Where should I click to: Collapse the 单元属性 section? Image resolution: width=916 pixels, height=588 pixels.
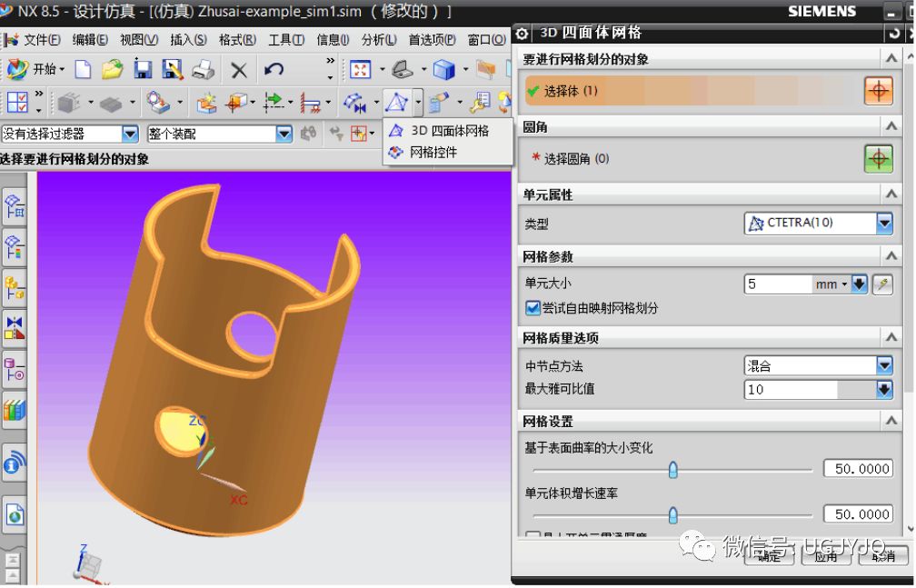pyautogui.click(x=891, y=194)
